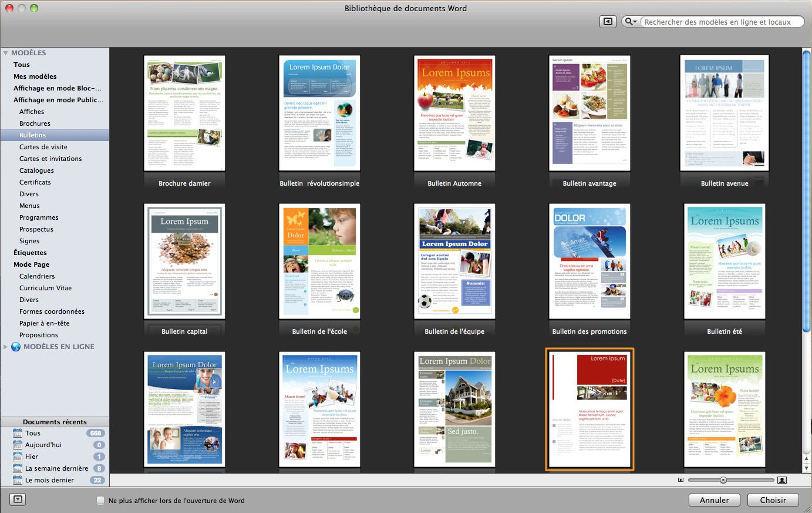Click calendar icon next to Hier

[18, 457]
